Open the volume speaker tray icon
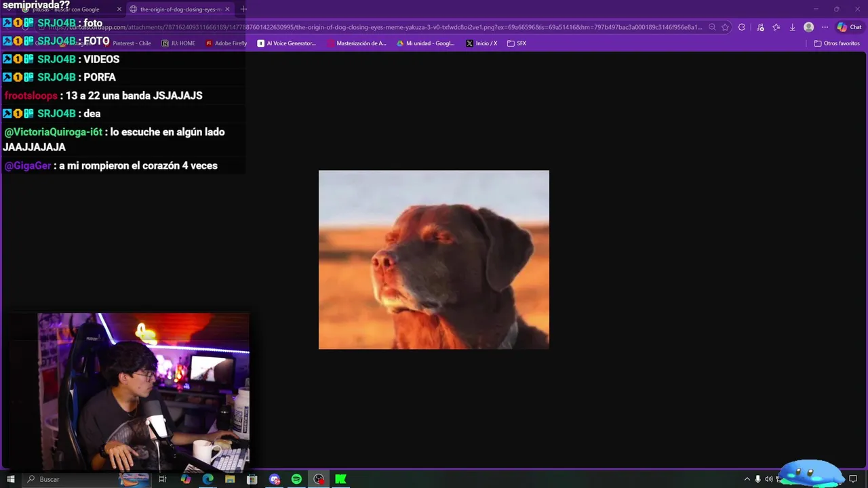The width and height of the screenshot is (868, 488). click(768, 479)
